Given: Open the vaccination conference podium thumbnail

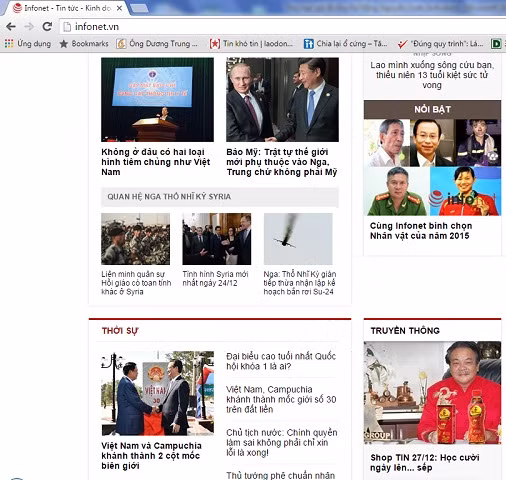Looking at the screenshot, I should [157, 100].
